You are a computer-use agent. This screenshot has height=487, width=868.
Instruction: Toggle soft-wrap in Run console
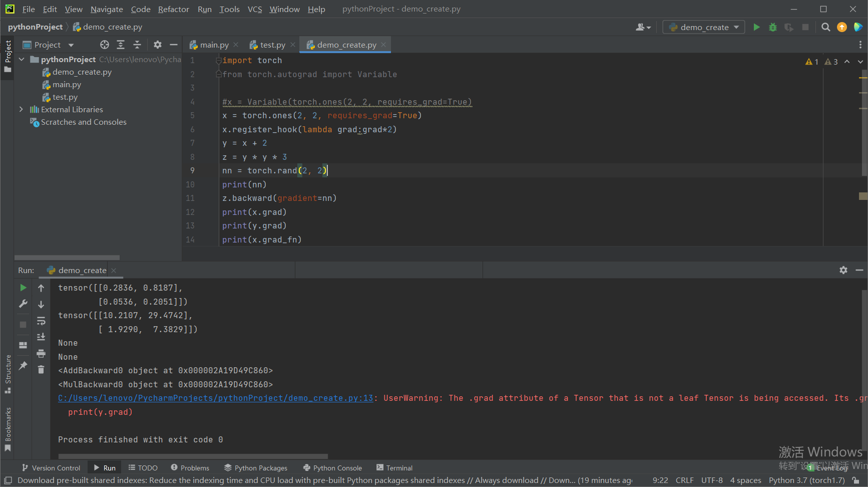(41, 321)
